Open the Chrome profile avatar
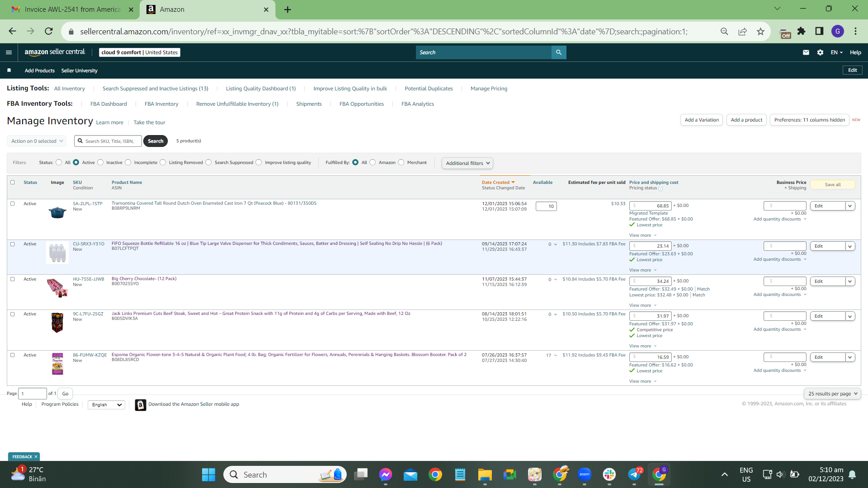The width and height of the screenshot is (868, 488). (x=838, y=31)
